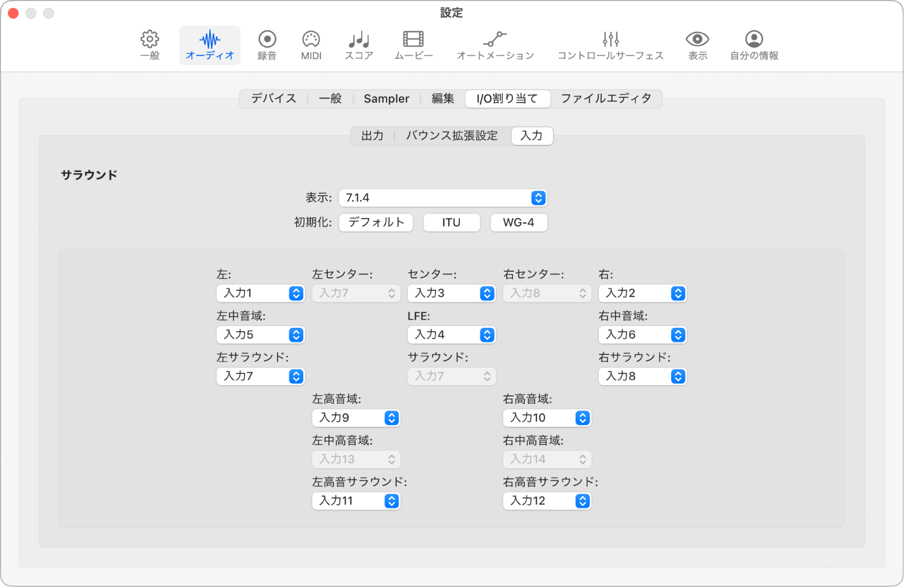The width and height of the screenshot is (905, 588).
Task: Click the 設定 window title
Action: click(451, 13)
